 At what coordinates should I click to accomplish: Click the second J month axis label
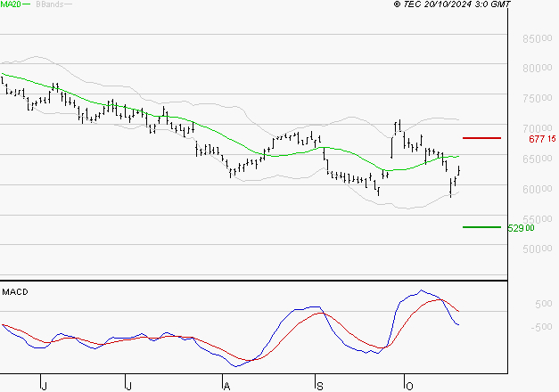pyautogui.click(x=129, y=387)
